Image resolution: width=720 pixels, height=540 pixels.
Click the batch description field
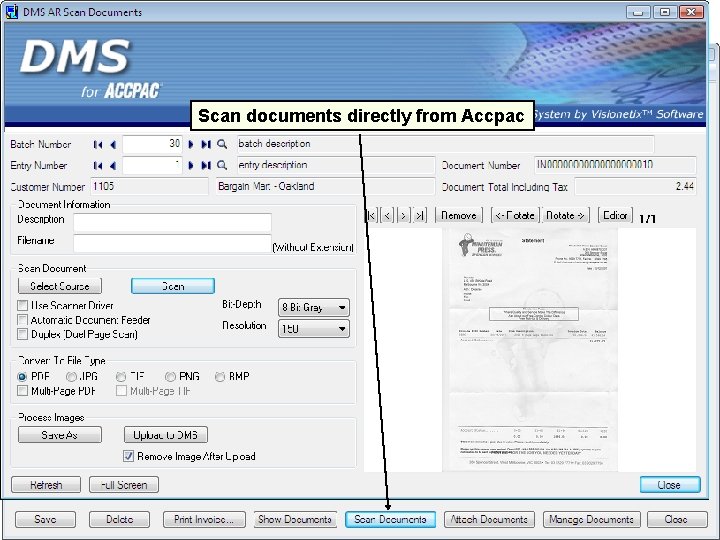445,144
